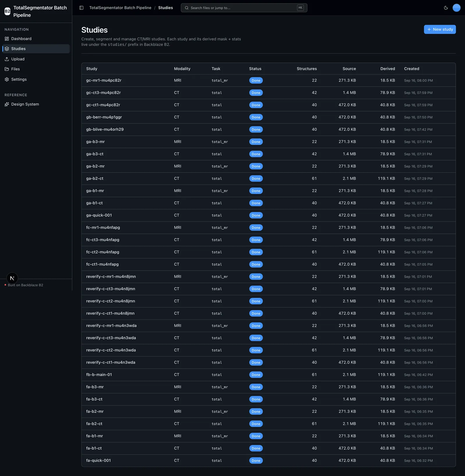Click the New study button
465x476 pixels.
pyautogui.click(x=440, y=29)
